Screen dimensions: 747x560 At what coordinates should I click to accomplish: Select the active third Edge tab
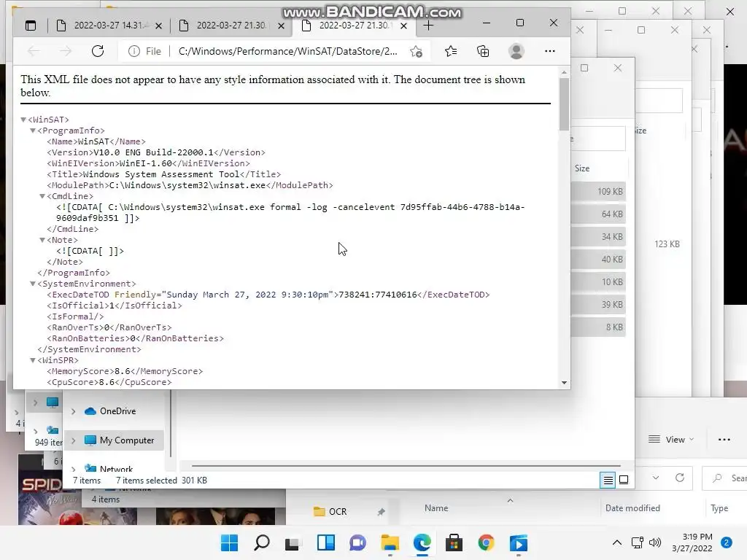tap(354, 26)
